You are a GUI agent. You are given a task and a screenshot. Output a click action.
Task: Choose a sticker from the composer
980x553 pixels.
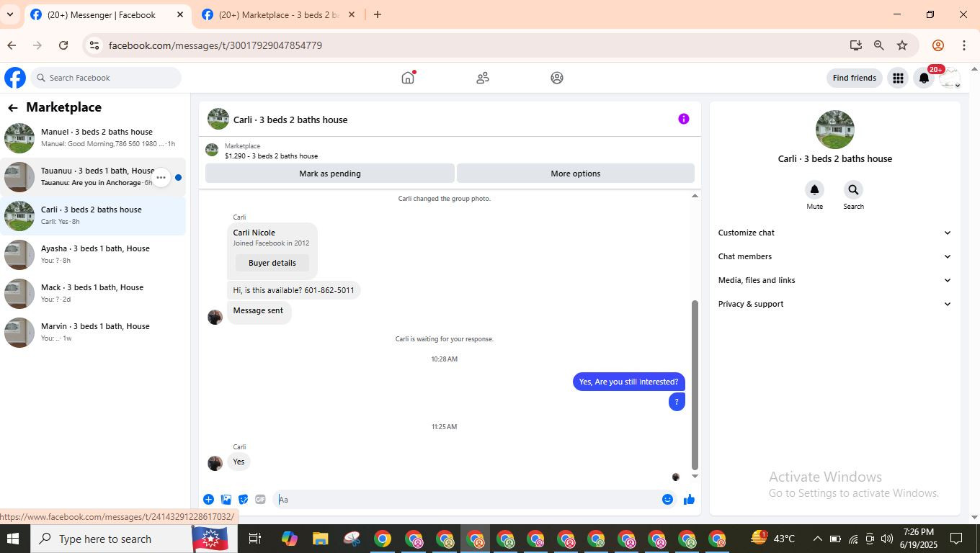pyautogui.click(x=244, y=499)
